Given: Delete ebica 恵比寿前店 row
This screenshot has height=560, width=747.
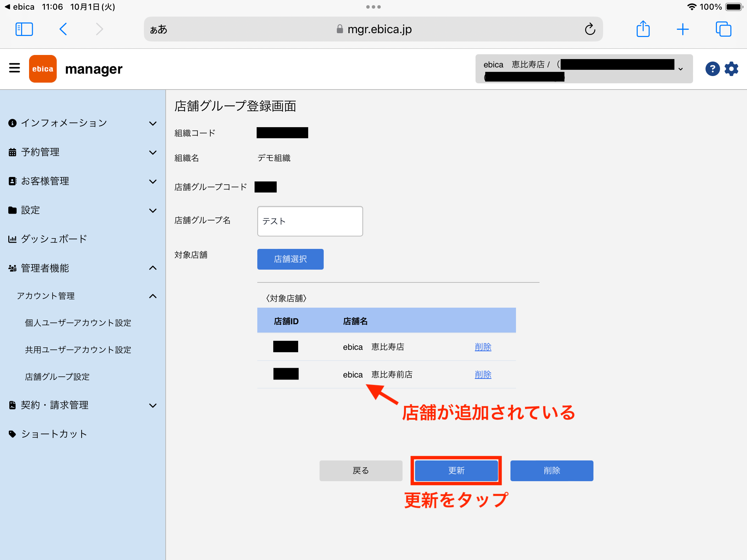Looking at the screenshot, I should 483,375.
